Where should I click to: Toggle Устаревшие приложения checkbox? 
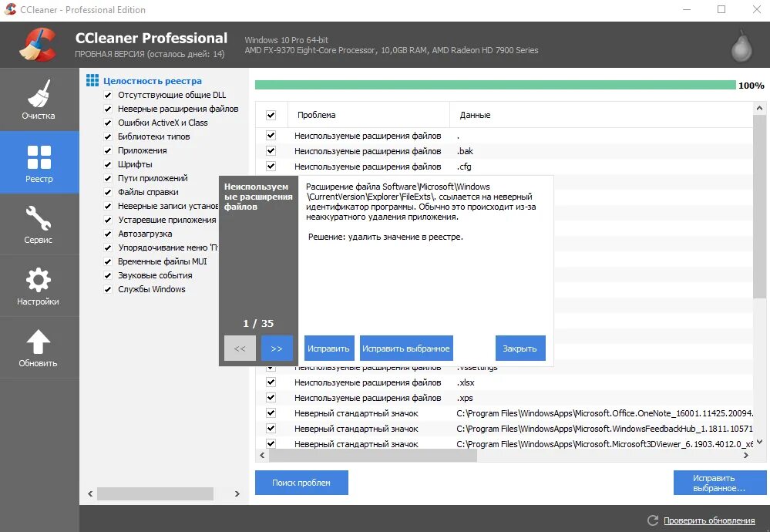(108, 220)
